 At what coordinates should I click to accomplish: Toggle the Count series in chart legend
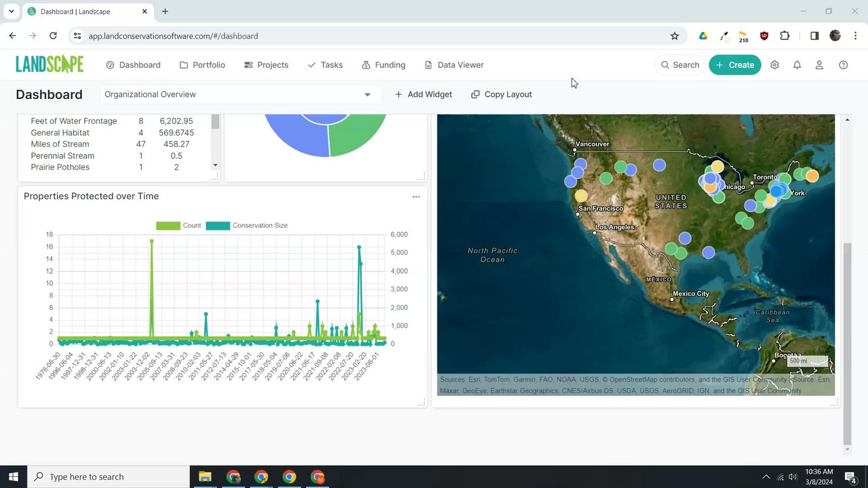[178, 226]
